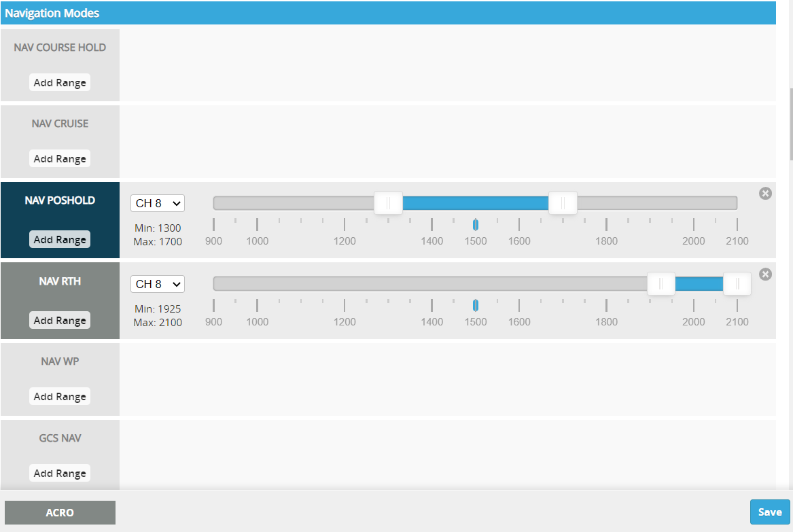793x532 pixels.
Task: Add another range to NAV POSHOLD
Action: 60,240
